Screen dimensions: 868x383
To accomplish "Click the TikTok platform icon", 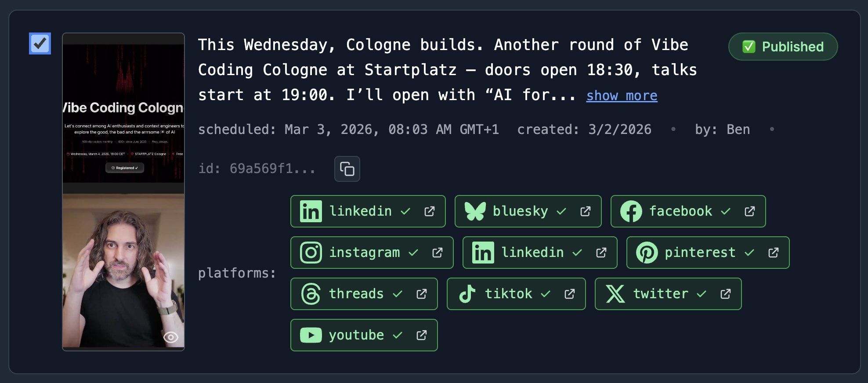I will [x=468, y=293].
